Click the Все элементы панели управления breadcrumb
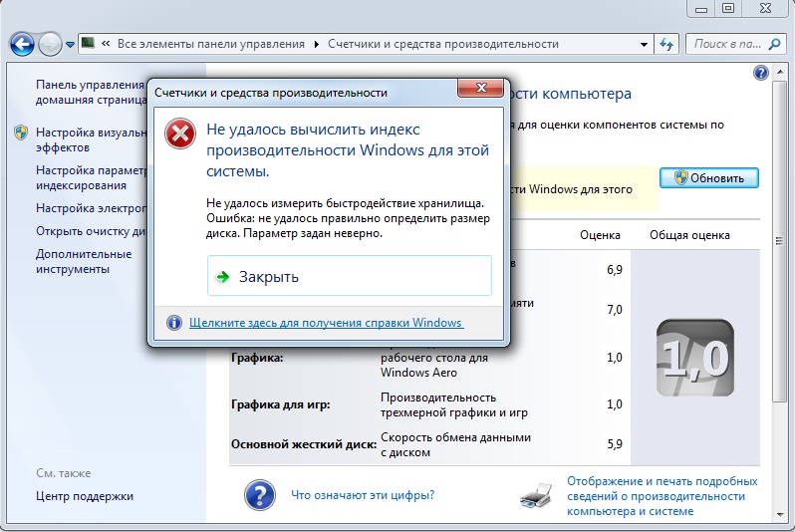The height and width of the screenshot is (532, 795). pos(211,44)
